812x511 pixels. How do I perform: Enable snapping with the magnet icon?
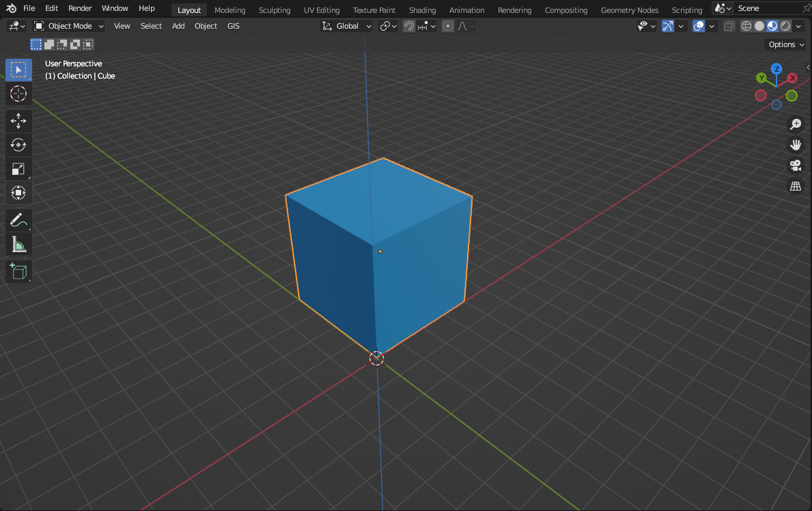tap(408, 25)
